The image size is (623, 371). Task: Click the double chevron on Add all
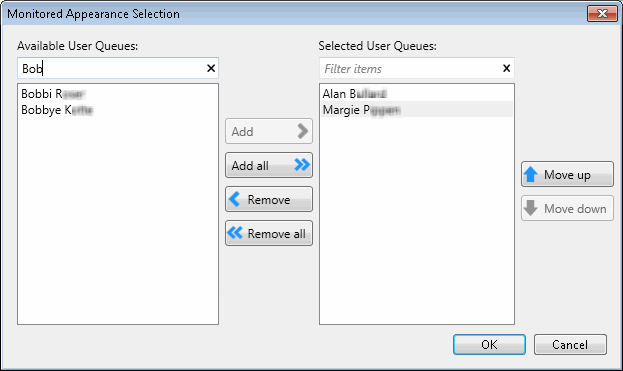[x=302, y=164]
